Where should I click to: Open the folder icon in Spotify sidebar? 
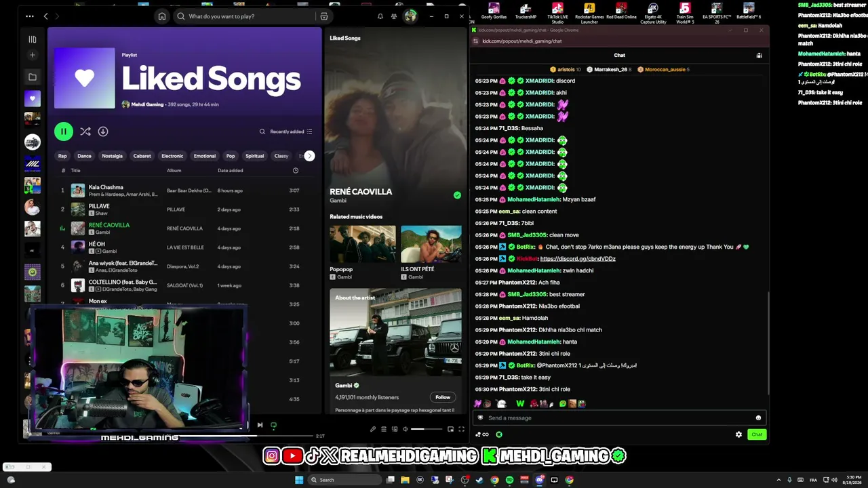pos(32,77)
